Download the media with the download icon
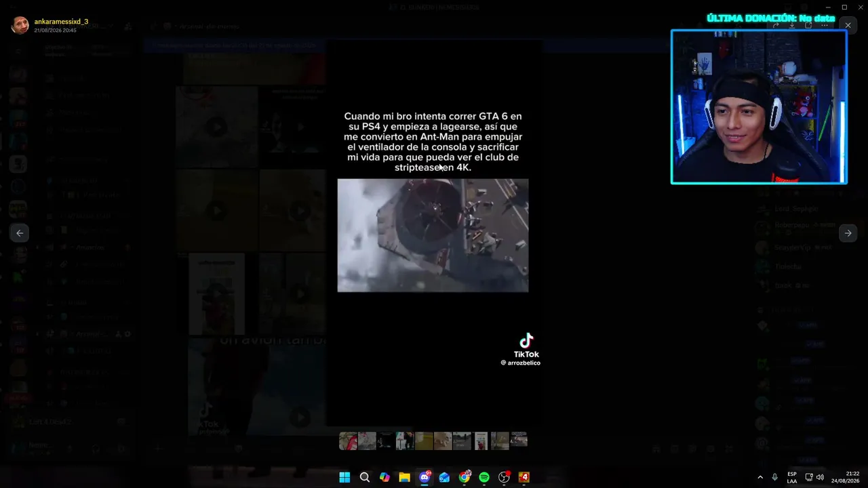 (x=792, y=25)
